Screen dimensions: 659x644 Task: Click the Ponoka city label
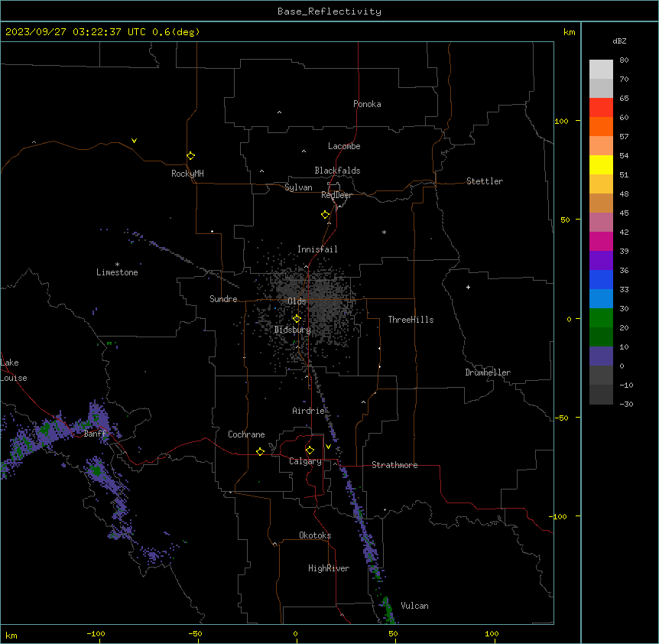[x=367, y=104]
